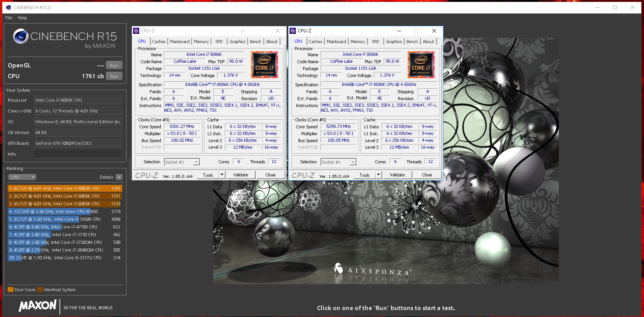Run the OpenGL benchmark
The width and height of the screenshot is (644, 317).
(114, 65)
